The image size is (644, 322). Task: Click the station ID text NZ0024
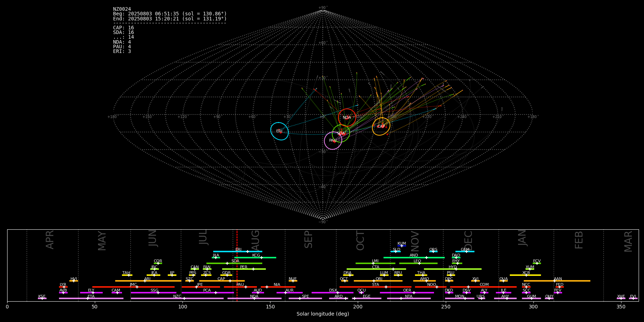point(122,9)
